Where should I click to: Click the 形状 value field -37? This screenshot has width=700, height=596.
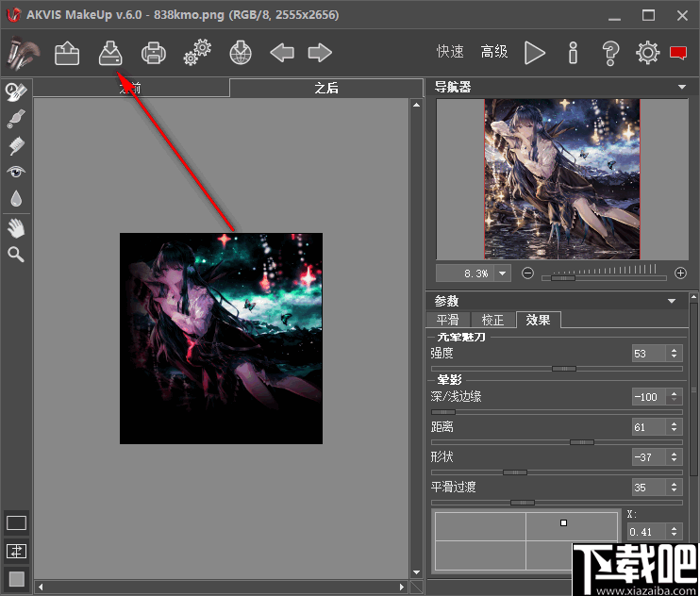[x=649, y=456]
